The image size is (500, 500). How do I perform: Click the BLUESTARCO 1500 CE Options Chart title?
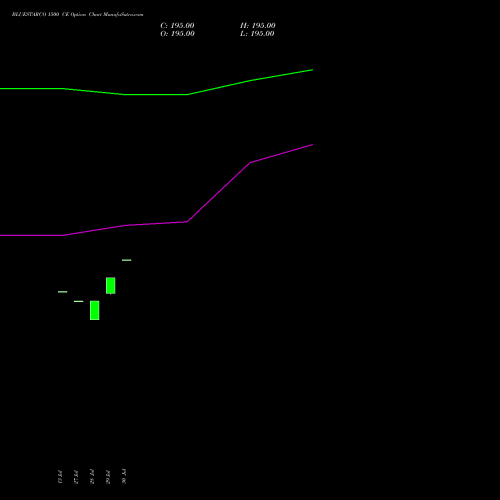(x=77, y=15)
